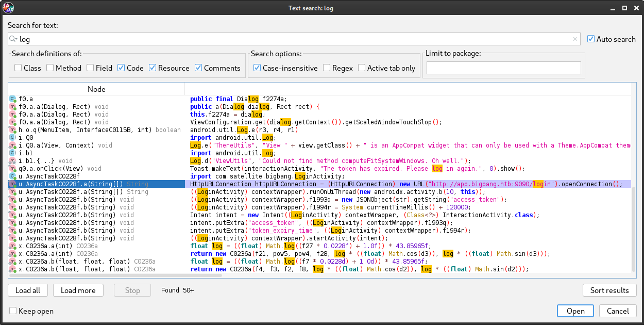Click method icon for the ViewConfiguration.get row
Viewport: 644px width, 325px height.
(13, 122)
